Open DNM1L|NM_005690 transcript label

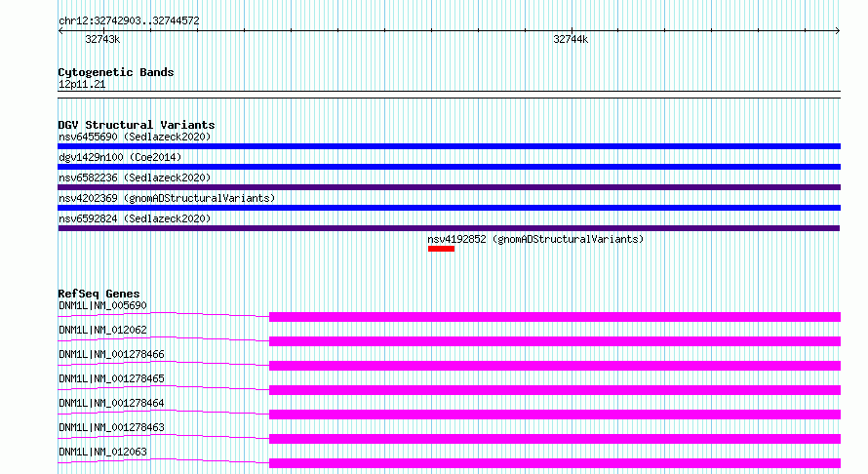coord(103,305)
